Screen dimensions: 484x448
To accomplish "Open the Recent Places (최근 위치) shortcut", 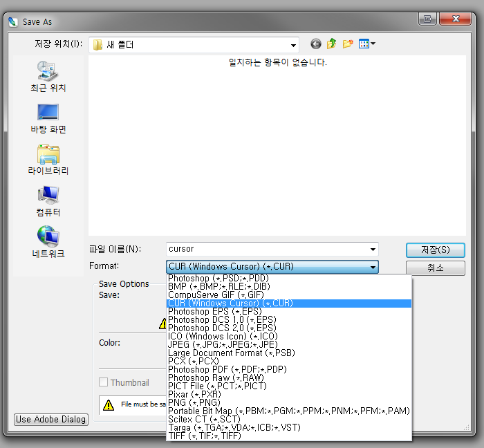I will (48, 77).
